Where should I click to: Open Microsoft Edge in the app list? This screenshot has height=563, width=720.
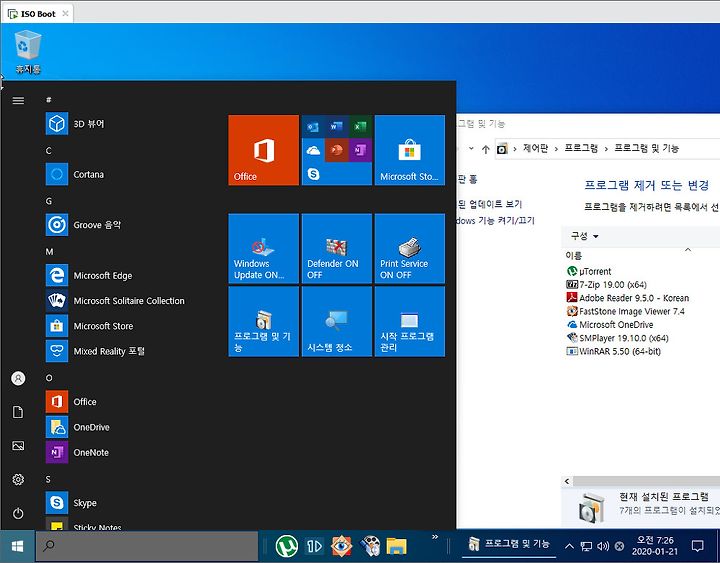point(89,276)
